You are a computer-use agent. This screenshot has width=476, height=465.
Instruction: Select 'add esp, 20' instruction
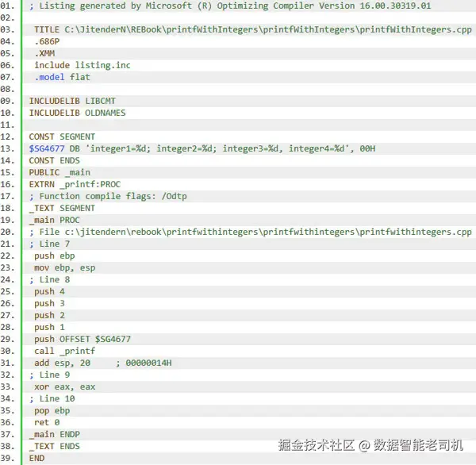(x=62, y=363)
